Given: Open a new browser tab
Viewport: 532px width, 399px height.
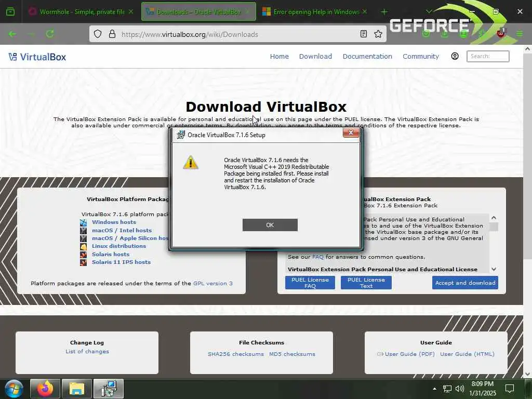Looking at the screenshot, I should [384, 12].
